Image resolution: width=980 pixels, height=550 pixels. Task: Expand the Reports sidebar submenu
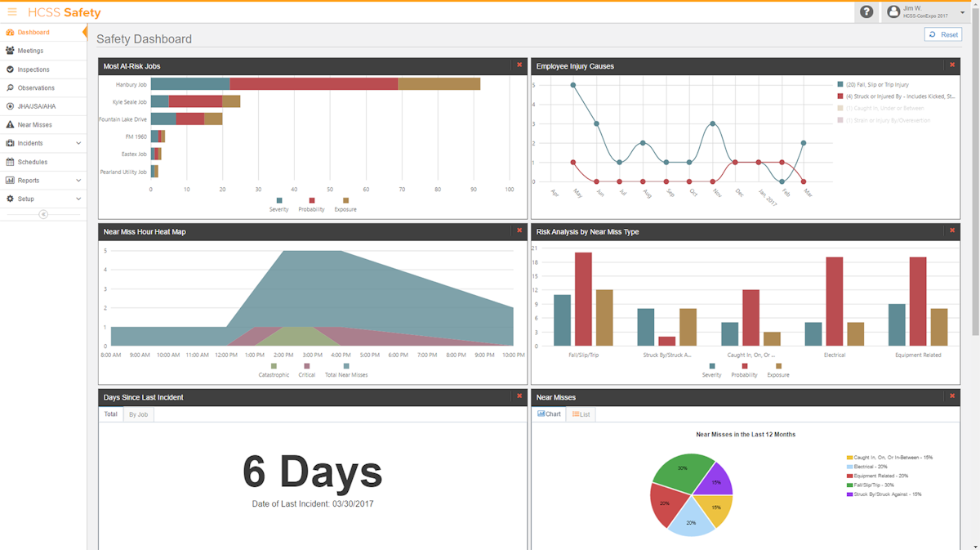pos(78,180)
